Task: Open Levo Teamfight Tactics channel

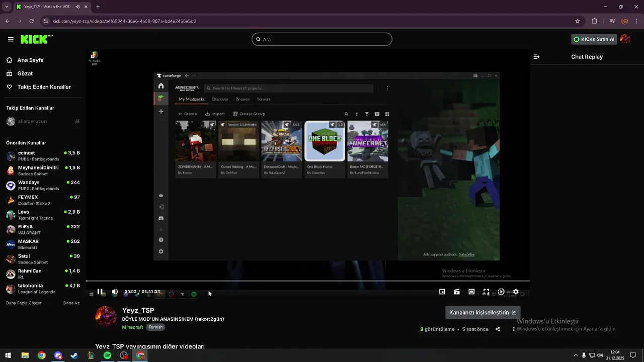Action: 43,215
